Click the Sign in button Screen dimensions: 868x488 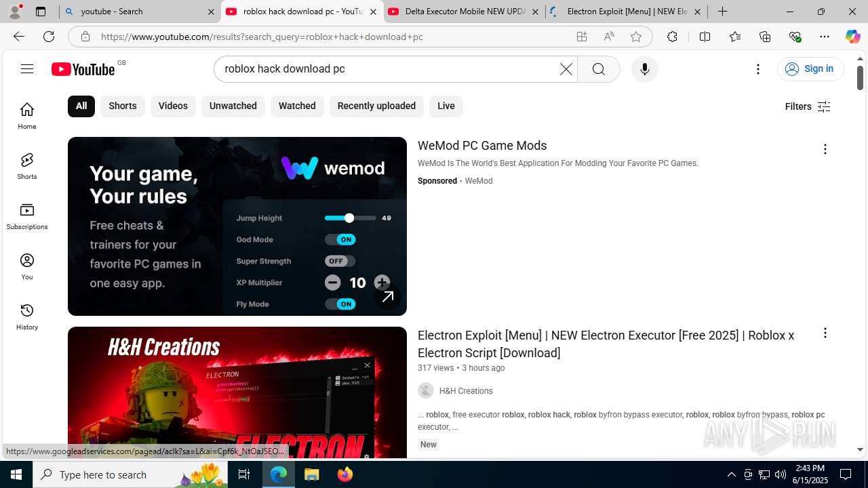[810, 69]
